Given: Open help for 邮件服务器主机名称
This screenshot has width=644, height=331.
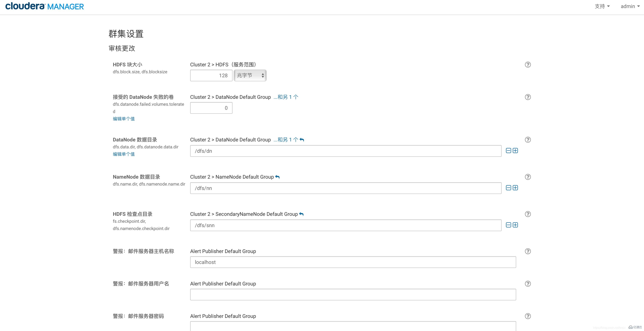Looking at the screenshot, I should click(x=528, y=251).
